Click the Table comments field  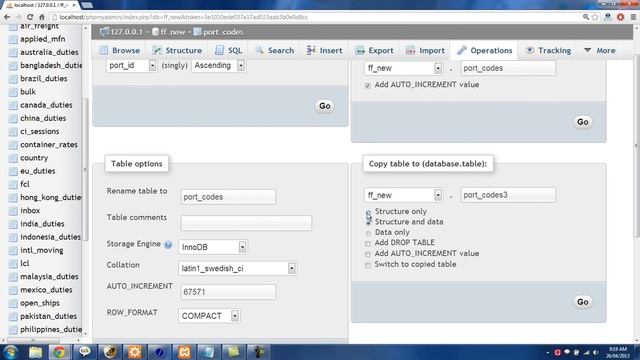pos(246,223)
